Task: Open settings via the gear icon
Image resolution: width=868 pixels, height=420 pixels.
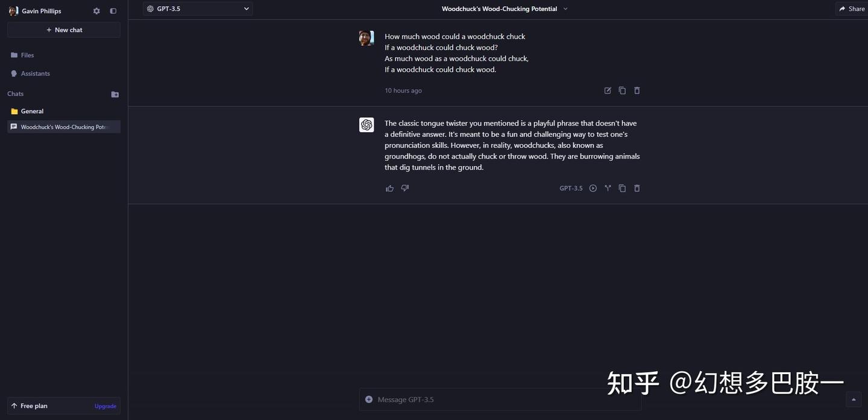Action: (96, 11)
